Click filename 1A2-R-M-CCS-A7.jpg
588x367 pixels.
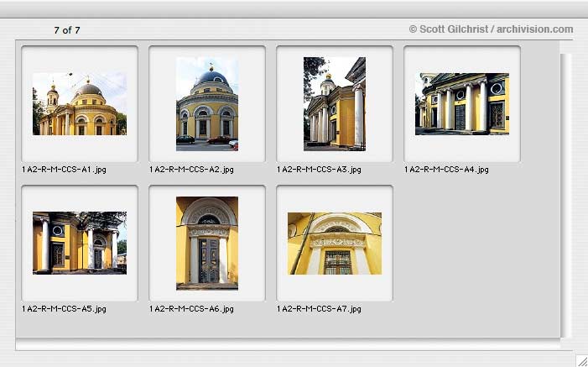319,309
